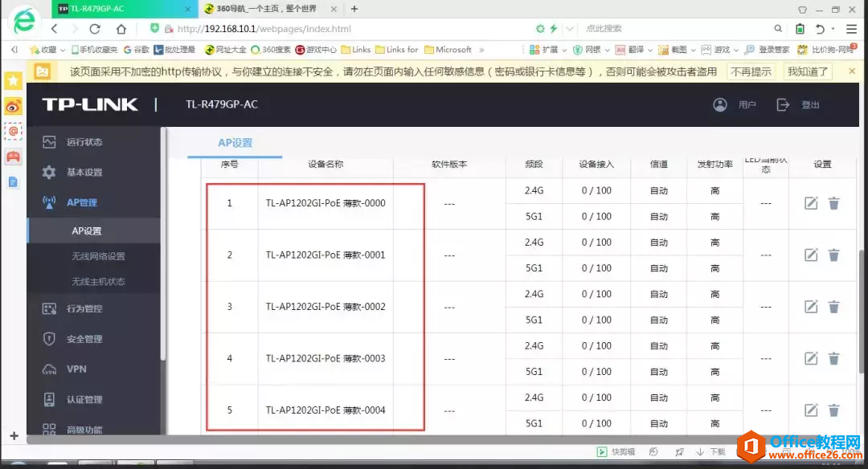Click the 下载 downloads button
The image size is (868, 469).
click(x=710, y=452)
